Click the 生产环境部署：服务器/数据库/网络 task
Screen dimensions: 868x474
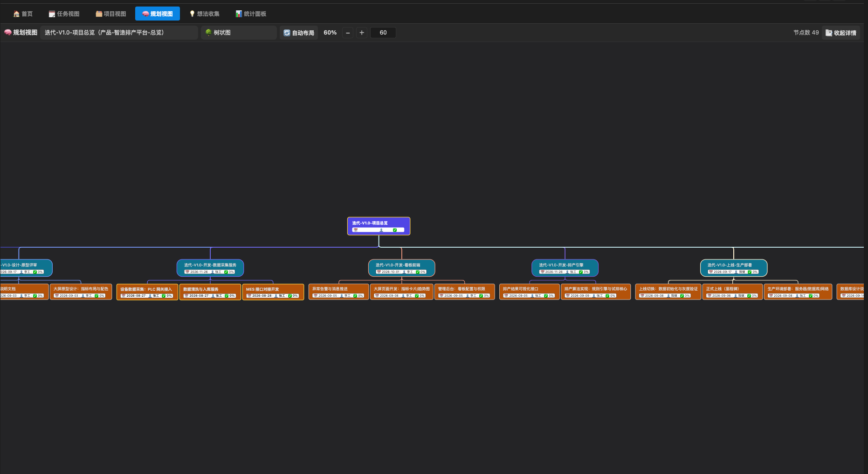(798, 292)
